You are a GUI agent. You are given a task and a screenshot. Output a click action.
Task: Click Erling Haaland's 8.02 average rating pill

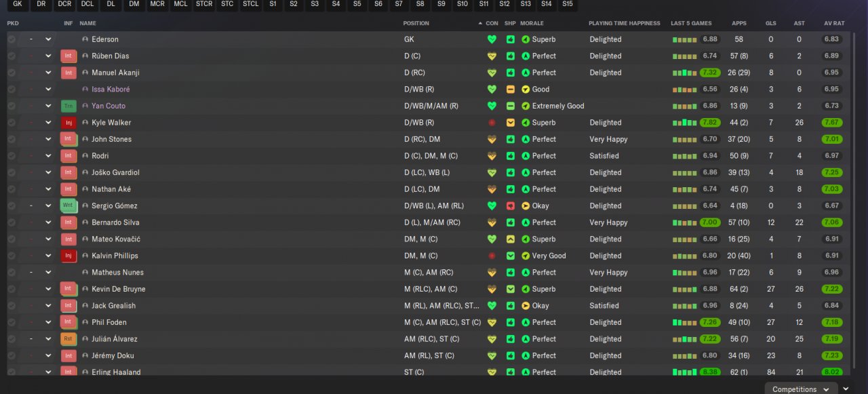pos(831,372)
